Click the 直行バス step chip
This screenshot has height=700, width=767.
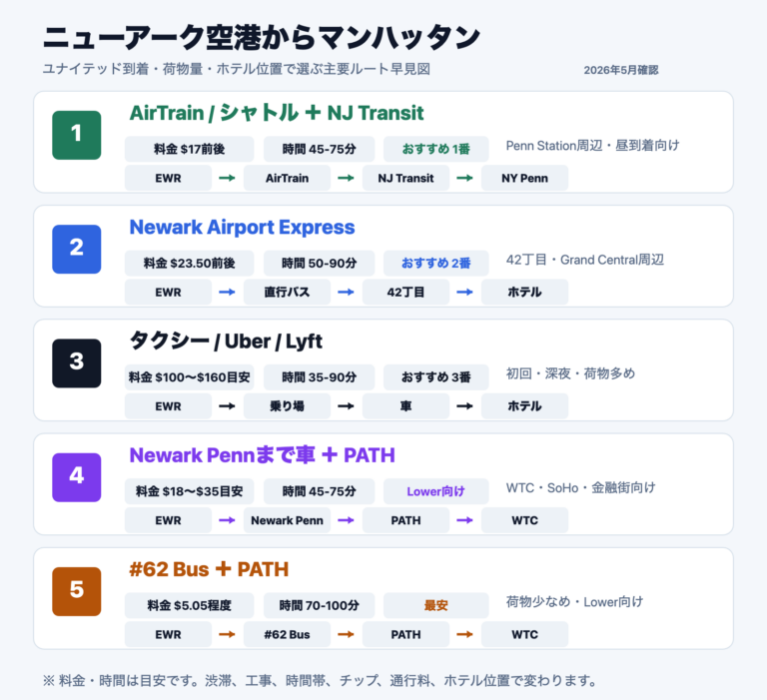pos(288,292)
